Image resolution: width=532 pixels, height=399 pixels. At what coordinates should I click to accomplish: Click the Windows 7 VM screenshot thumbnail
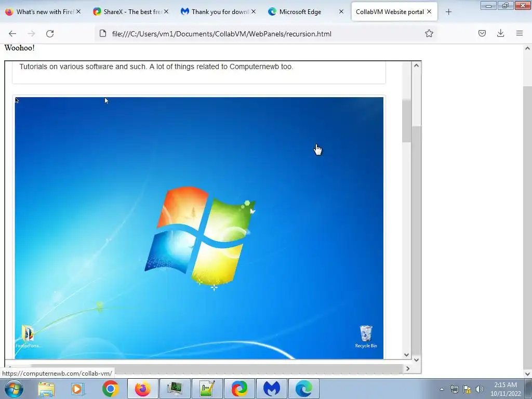click(199, 228)
